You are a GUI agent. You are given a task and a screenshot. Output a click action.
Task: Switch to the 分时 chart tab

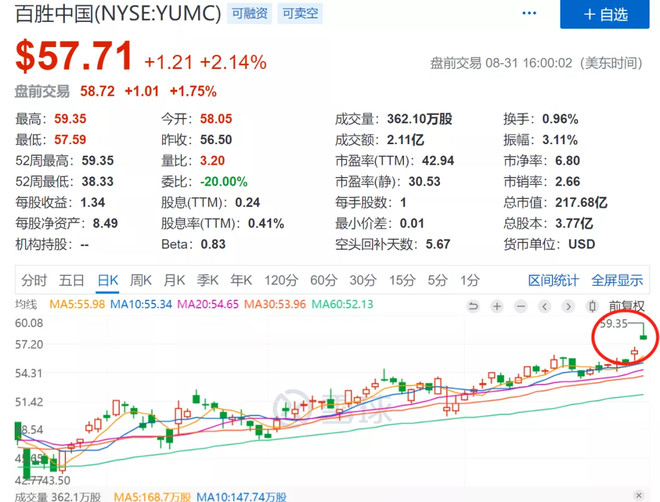tap(34, 280)
